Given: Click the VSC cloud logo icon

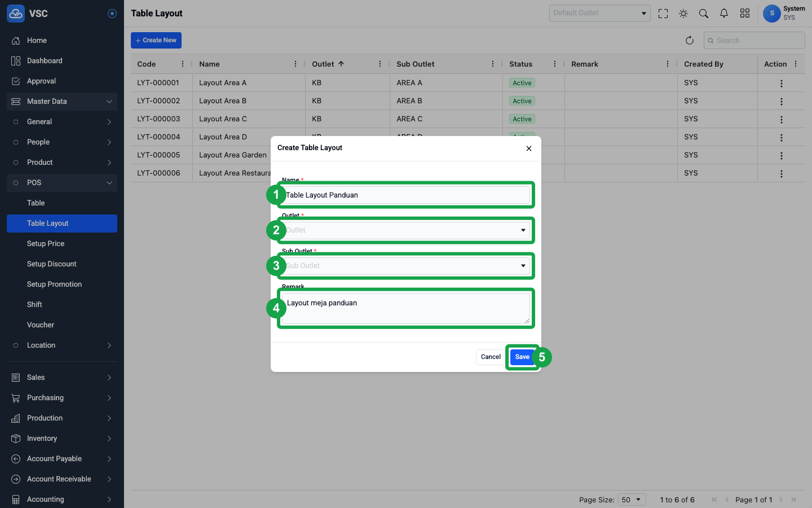Looking at the screenshot, I should [x=16, y=14].
